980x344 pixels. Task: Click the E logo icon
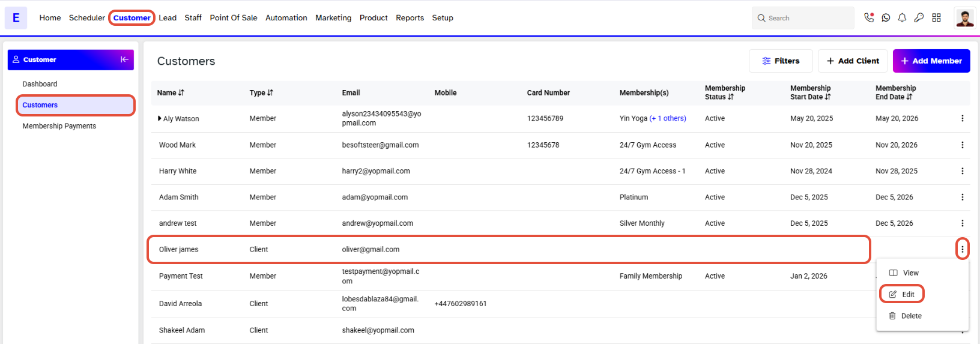(16, 18)
